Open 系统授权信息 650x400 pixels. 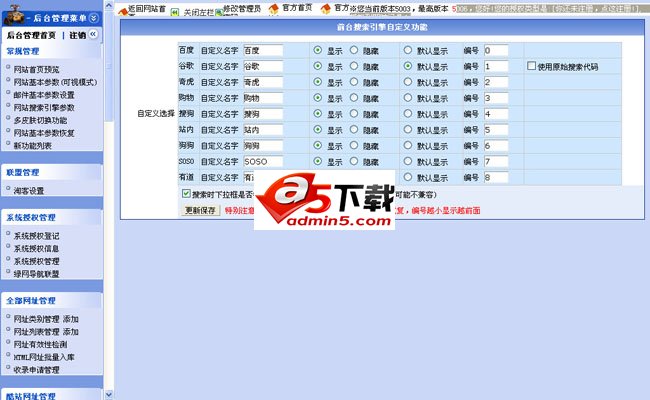pos(36,248)
